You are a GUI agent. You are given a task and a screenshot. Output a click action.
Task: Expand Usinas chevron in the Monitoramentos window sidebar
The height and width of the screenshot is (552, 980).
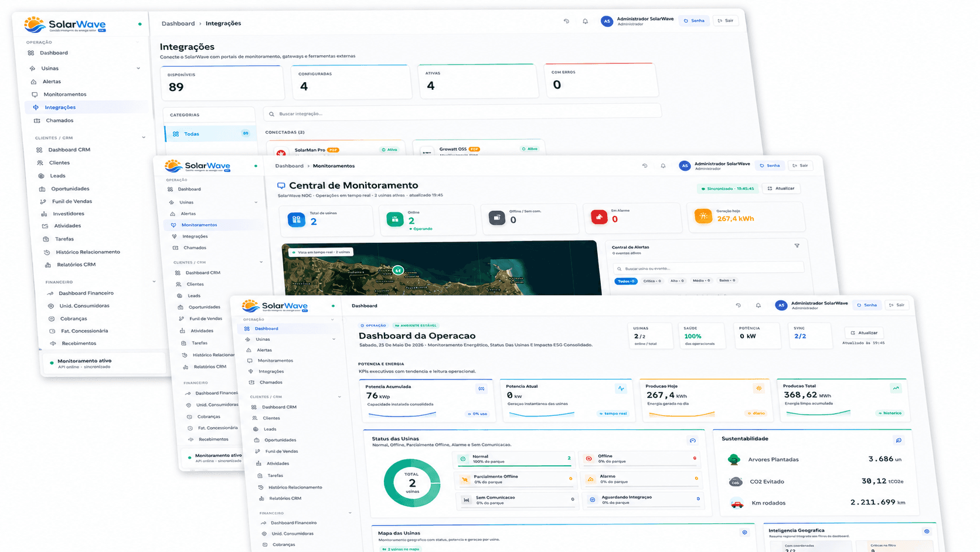coord(256,202)
